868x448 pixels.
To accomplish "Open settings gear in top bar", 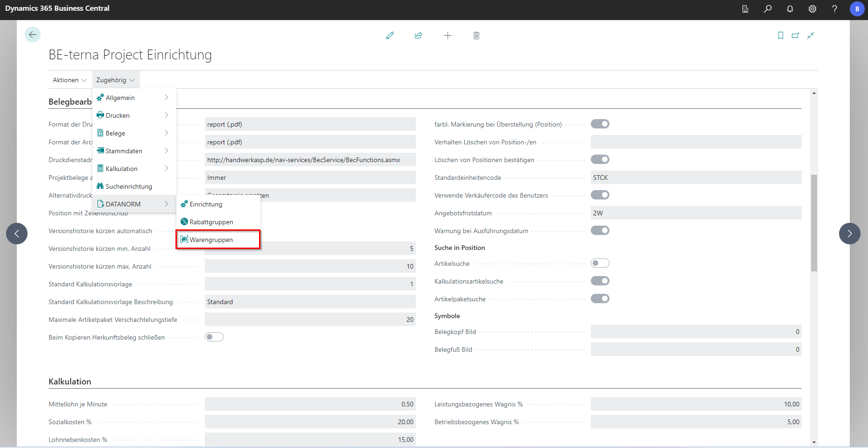I will (812, 9).
